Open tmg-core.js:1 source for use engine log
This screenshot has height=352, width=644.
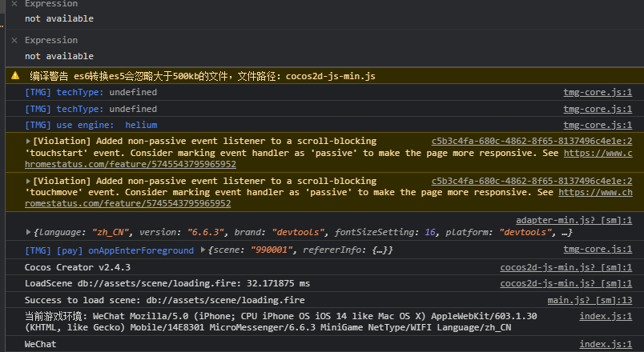(x=598, y=125)
